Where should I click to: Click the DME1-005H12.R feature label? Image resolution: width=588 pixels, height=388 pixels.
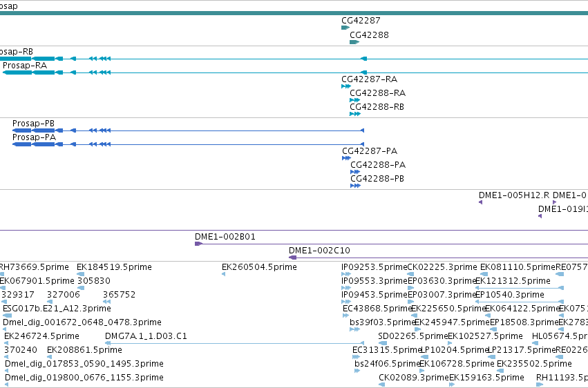coord(514,195)
